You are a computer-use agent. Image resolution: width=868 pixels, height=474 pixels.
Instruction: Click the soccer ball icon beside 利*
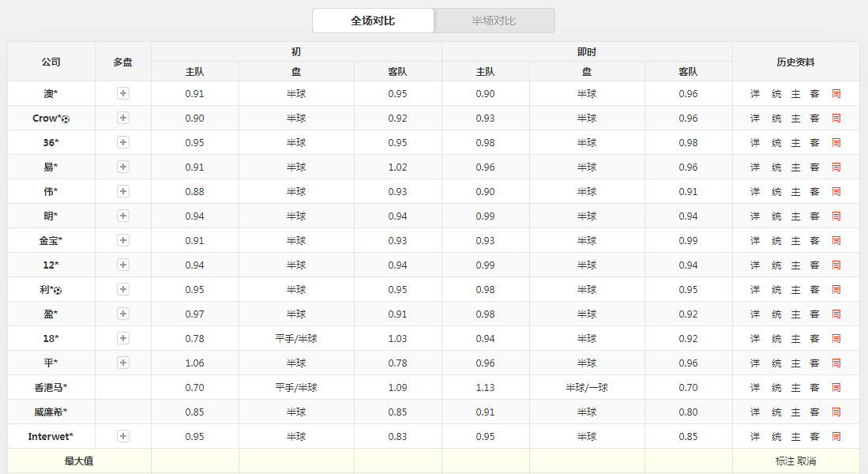[58, 290]
